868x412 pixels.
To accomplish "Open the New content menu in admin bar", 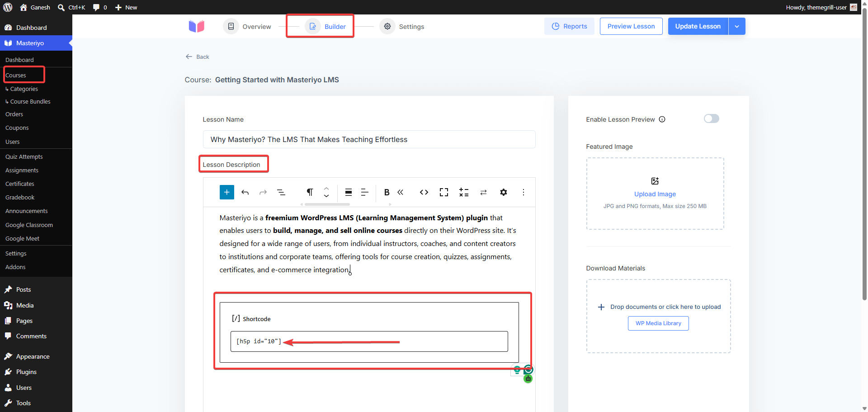I will pyautogui.click(x=126, y=7).
